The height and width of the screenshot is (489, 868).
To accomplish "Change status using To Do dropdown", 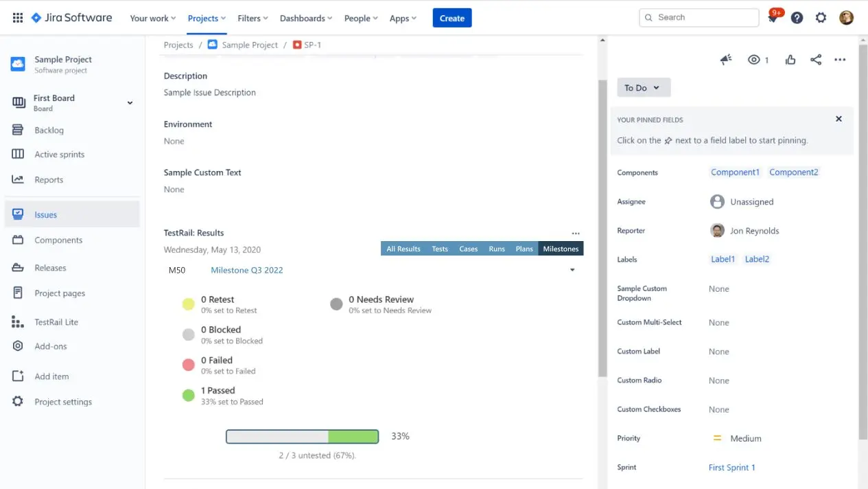I will pyautogui.click(x=644, y=88).
